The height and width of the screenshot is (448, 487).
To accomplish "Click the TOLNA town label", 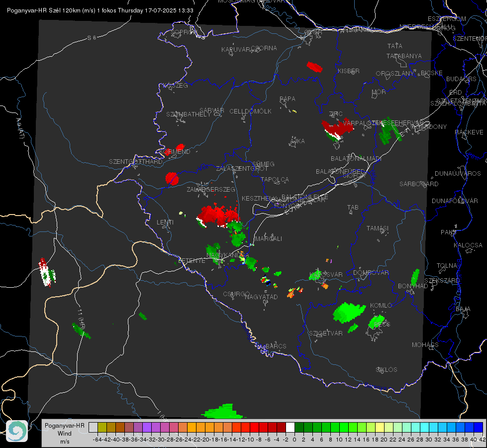I will point(447,265).
